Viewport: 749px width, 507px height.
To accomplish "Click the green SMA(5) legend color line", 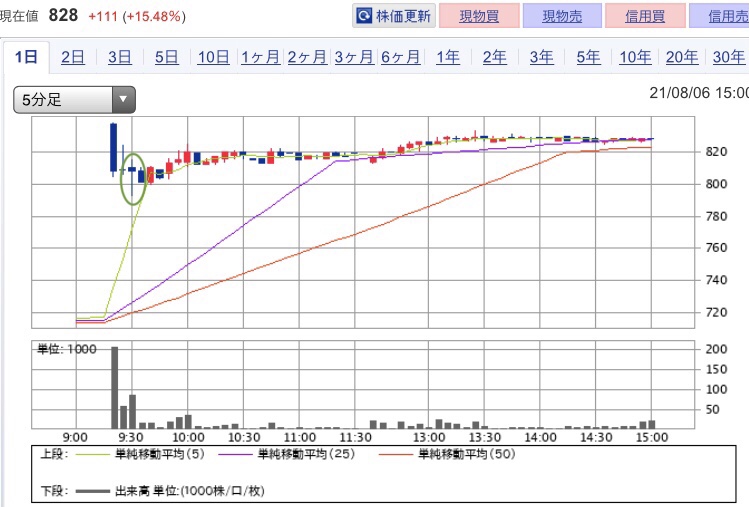I will click(x=93, y=454).
